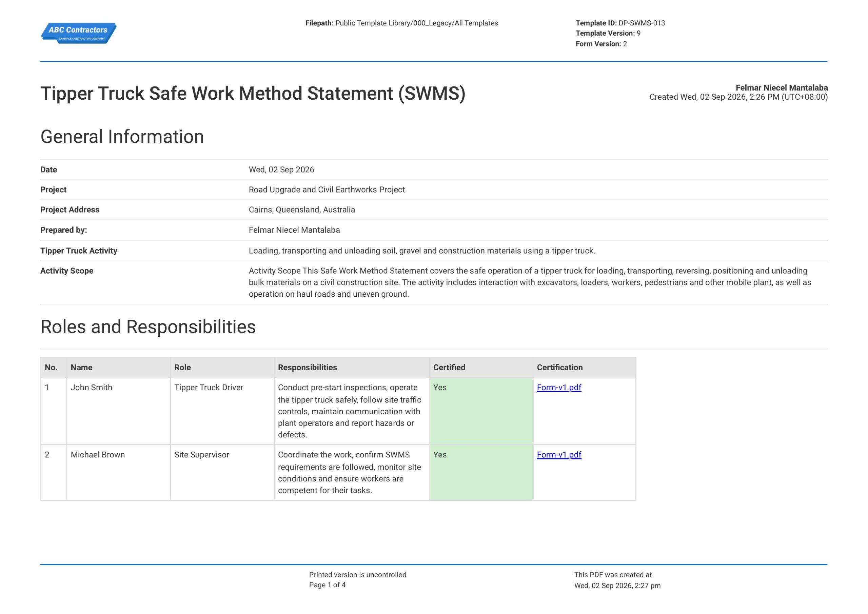Viewport: 868px width, 614px height.
Task: Click the green Yes cell for John Smith
Action: click(481, 411)
